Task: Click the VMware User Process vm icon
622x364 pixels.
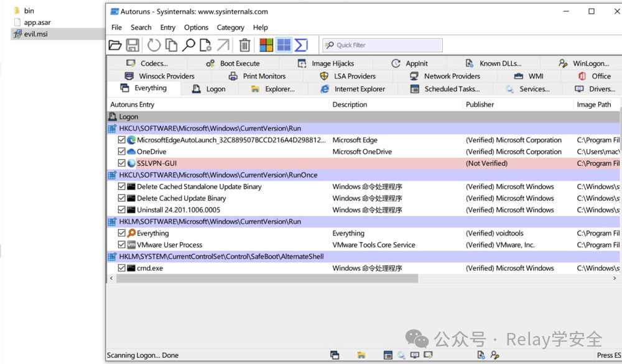Action: point(131,245)
